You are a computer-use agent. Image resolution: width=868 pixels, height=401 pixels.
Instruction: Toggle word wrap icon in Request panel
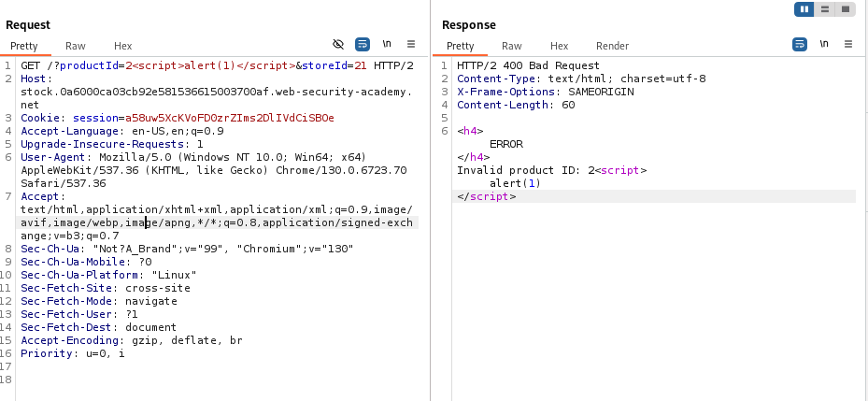point(363,44)
